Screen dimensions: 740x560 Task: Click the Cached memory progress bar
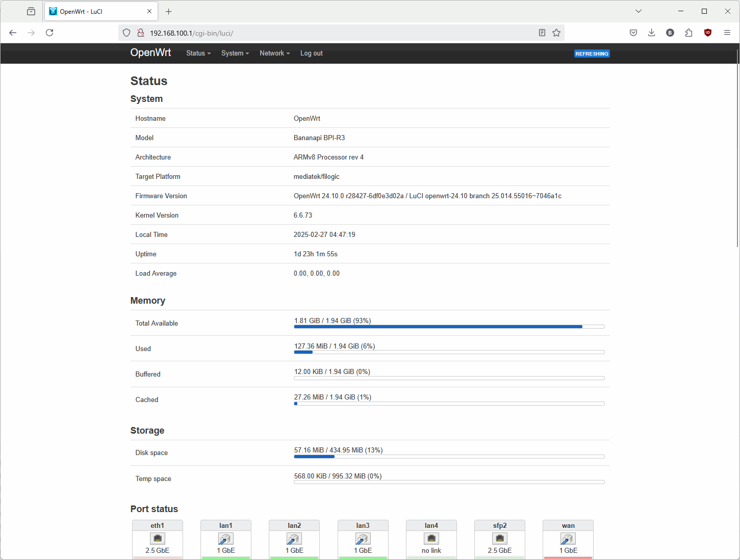[449, 404]
